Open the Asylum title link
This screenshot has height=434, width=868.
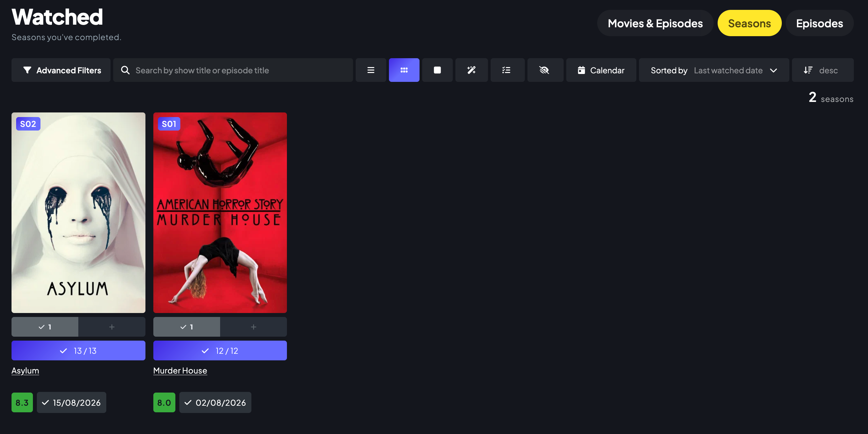[25, 370]
